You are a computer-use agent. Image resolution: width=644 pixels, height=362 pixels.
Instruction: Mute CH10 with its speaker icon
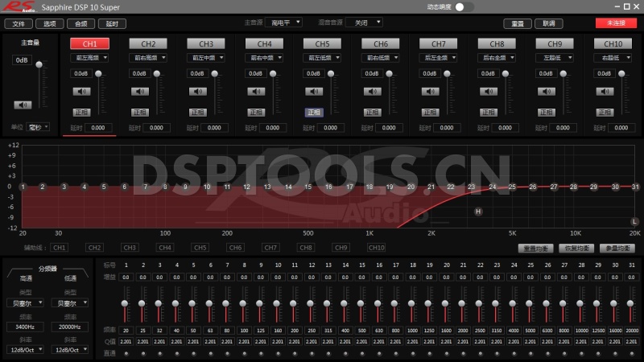click(x=605, y=91)
